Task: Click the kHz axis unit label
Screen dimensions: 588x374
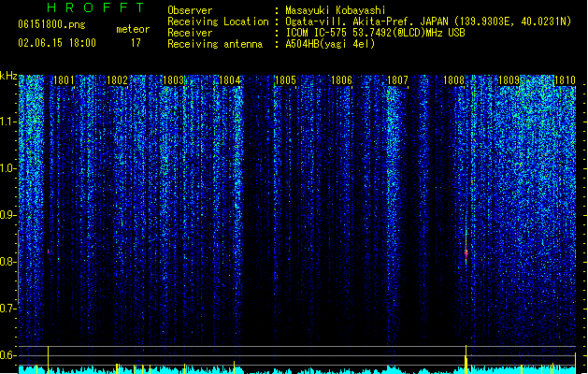Action: [x=8, y=76]
